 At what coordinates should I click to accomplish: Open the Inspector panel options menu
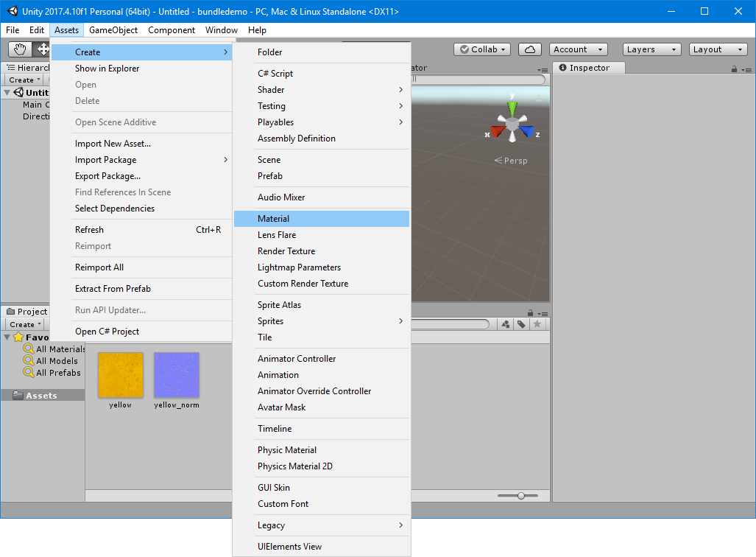pos(747,70)
